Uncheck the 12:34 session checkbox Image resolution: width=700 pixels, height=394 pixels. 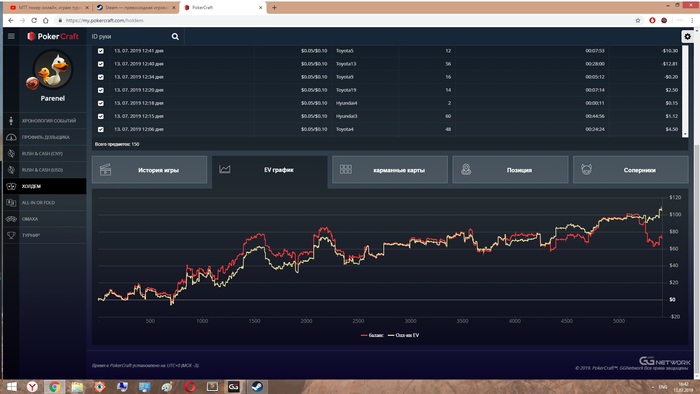[x=101, y=77]
